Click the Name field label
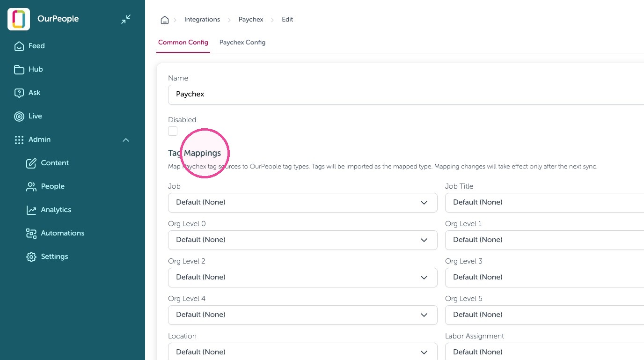Screen dimensions: 644x360 178,78
